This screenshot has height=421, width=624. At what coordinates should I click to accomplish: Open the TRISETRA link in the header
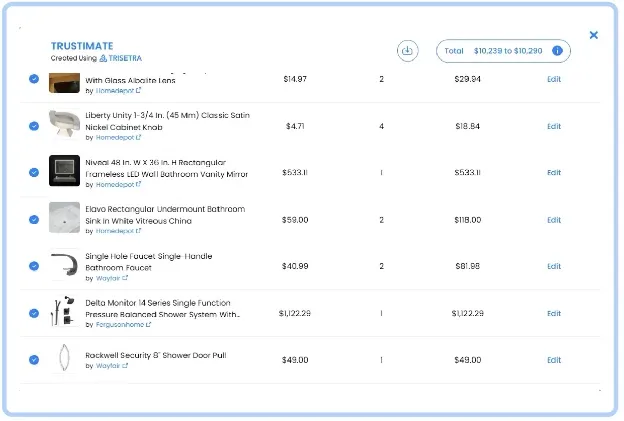coord(120,59)
